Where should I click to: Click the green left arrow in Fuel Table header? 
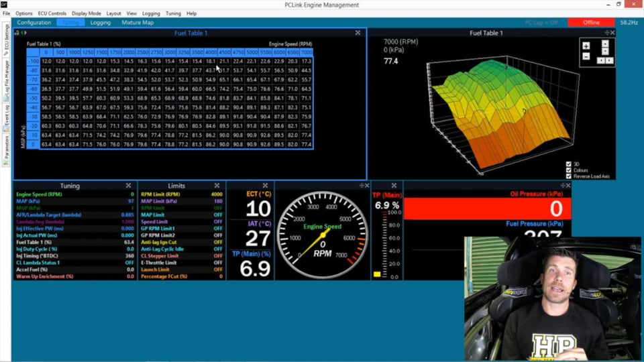[x=21, y=33]
